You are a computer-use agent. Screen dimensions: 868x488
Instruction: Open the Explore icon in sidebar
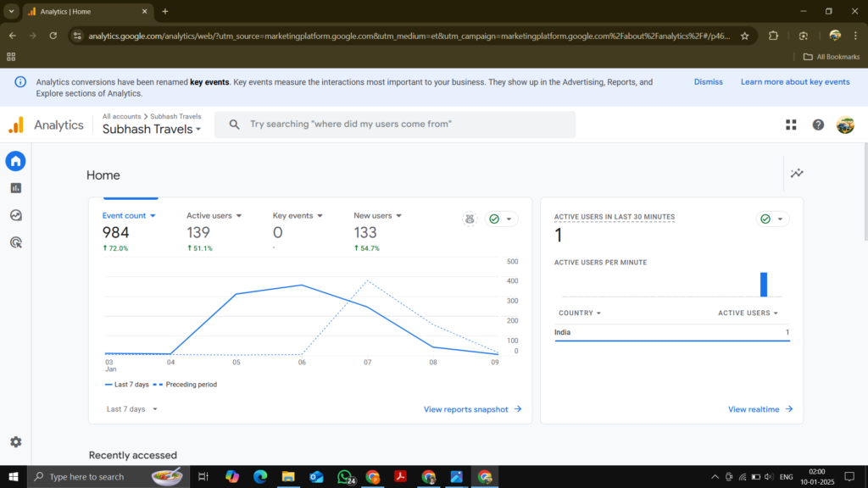pyautogui.click(x=15, y=215)
